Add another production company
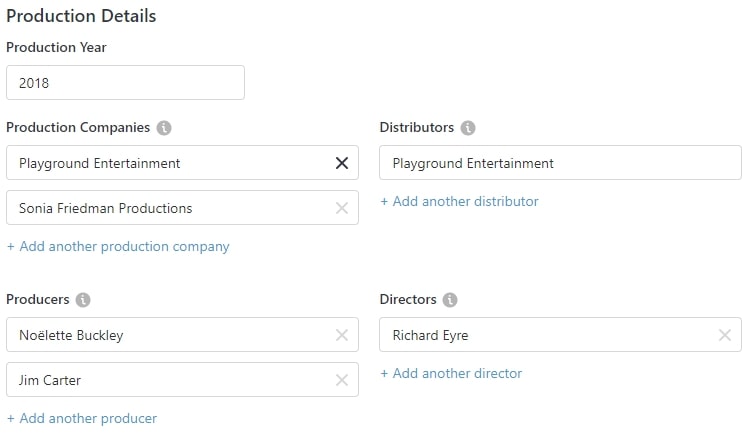This screenshot has height=443, width=747. tap(118, 246)
